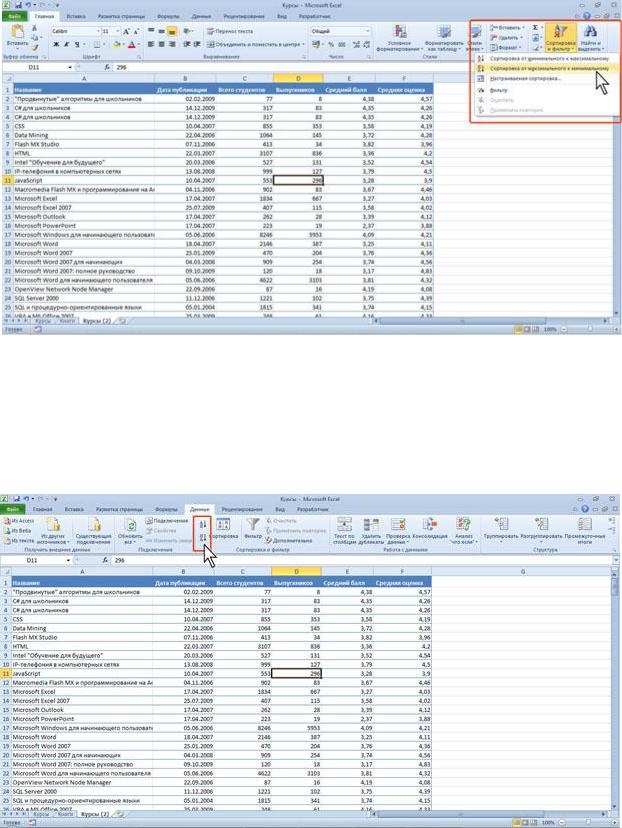The image size is (622, 828).
Task: Switch to 'Данные' tab in upper window
Action: click(201, 16)
